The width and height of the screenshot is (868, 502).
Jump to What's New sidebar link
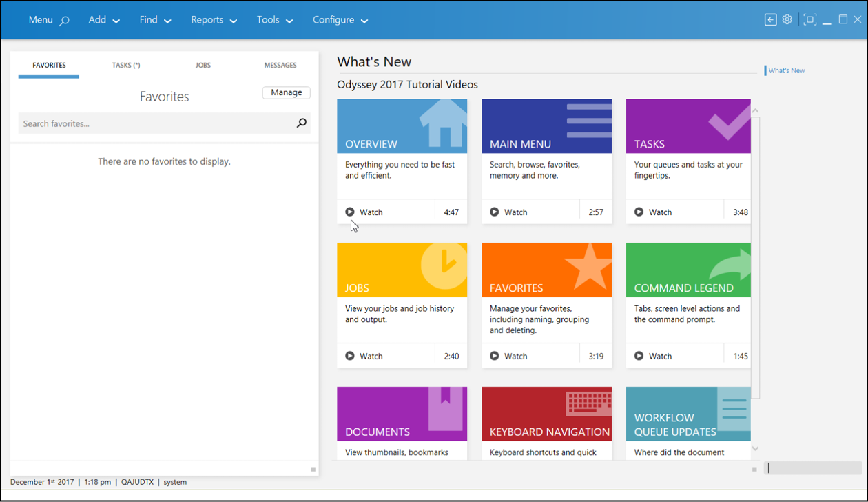[787, 70]
